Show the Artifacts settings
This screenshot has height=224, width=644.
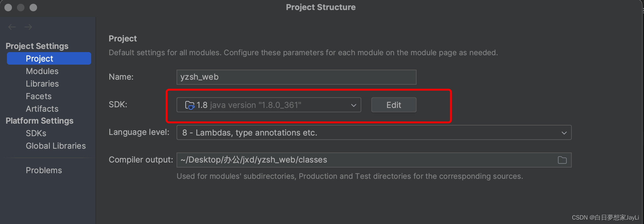tap(42, 109)
